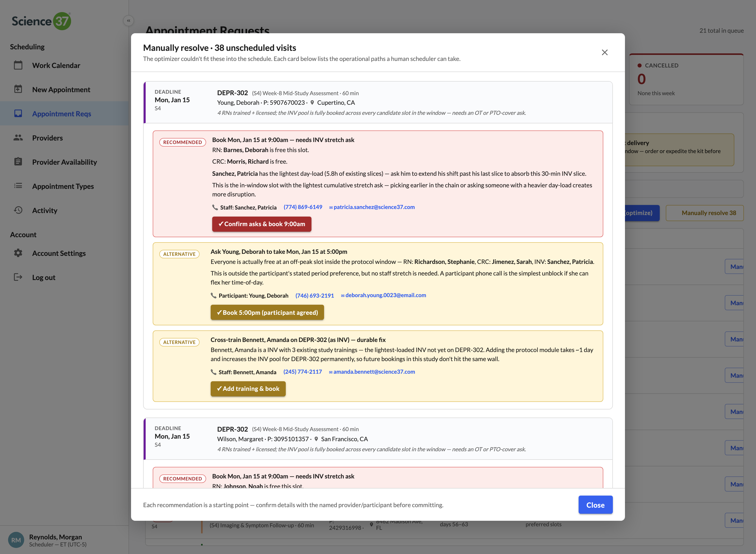Viewport: 756px width, 554px height.
Task: Click the first RECOMMENDED badge for Young, Deborah
Action: point(182,142)
